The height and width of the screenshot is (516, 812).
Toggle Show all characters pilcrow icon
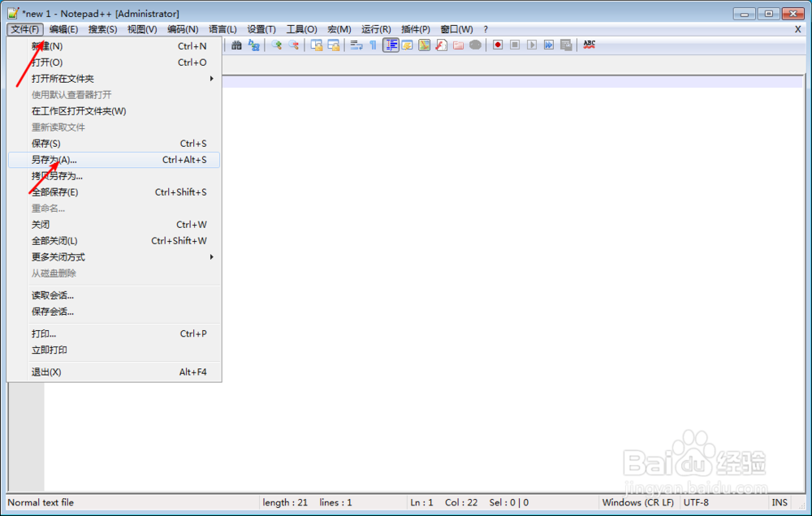tap(373, 45)
